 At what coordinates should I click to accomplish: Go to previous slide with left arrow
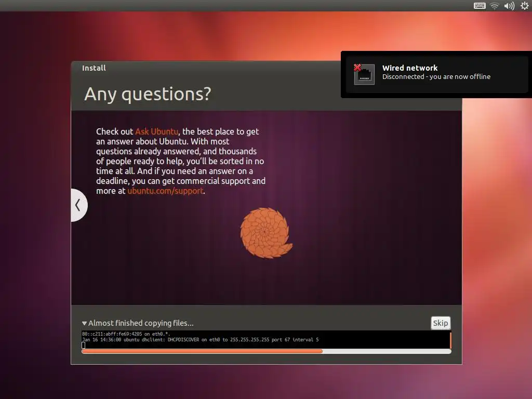pyautogui.click(x=79, y=205)
